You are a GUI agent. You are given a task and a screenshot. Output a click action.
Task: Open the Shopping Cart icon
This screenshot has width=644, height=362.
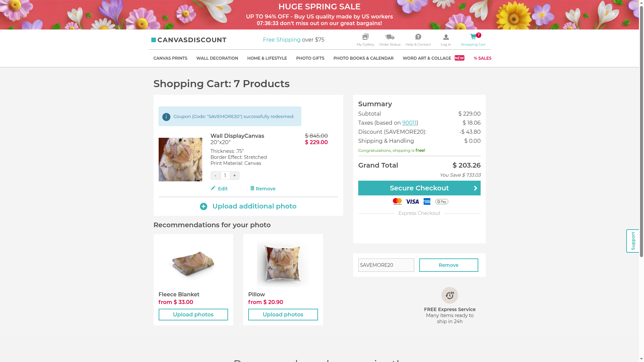[473, 37]
